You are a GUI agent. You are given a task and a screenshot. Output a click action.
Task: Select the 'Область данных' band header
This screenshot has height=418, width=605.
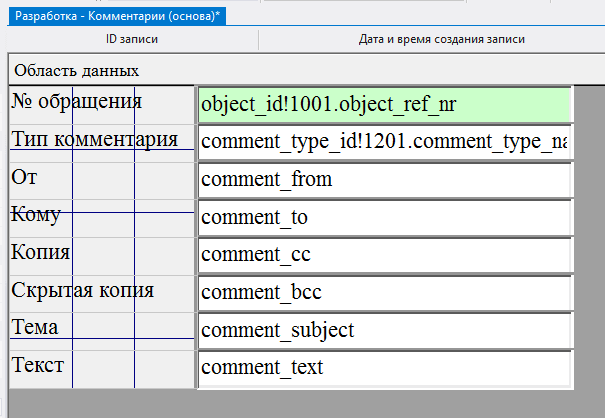76,71
